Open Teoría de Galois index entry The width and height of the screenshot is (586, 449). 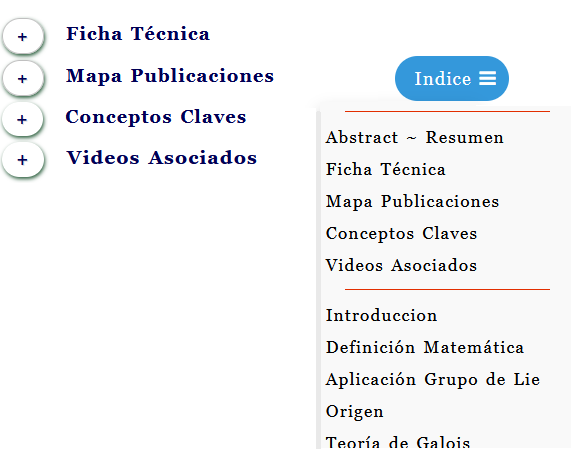398,442
